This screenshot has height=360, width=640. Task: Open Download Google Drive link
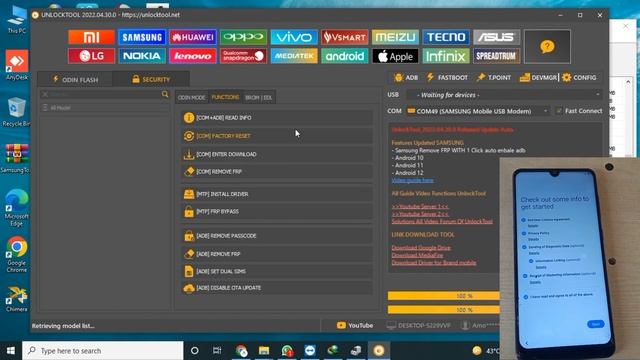(x=421, y=248)
